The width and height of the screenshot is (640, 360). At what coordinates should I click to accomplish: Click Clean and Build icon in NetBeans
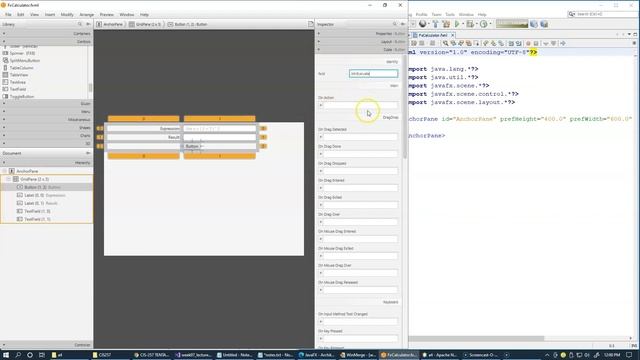pyautogui.click(x=446, y=24)
